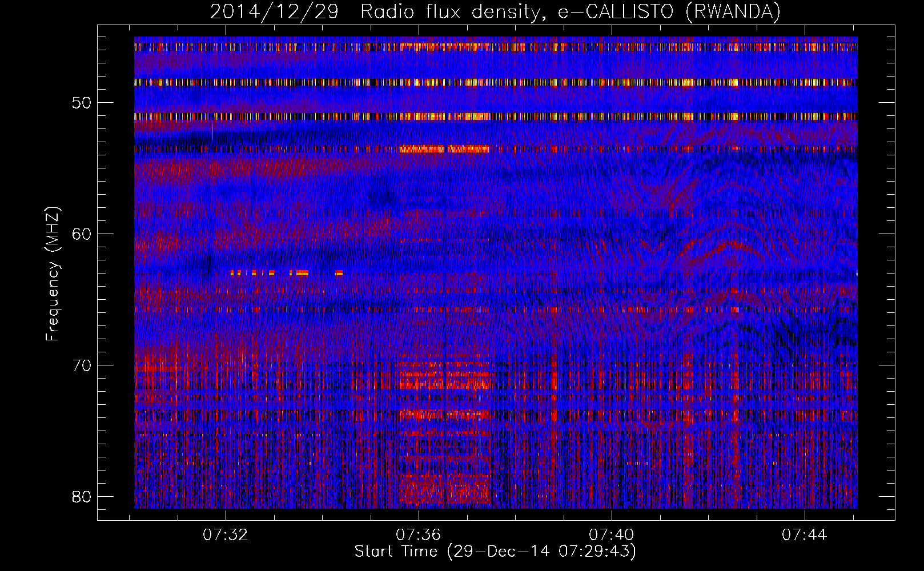Viewport: 924px width, 571px height.
Task: Click the 'Start Time (29-Dec-14 07:29:43)' label
Action: pos(495,552)
